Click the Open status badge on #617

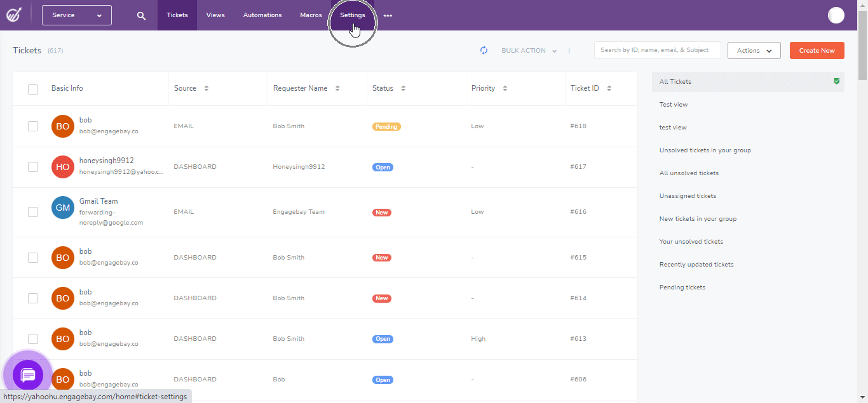click(383, 167)
